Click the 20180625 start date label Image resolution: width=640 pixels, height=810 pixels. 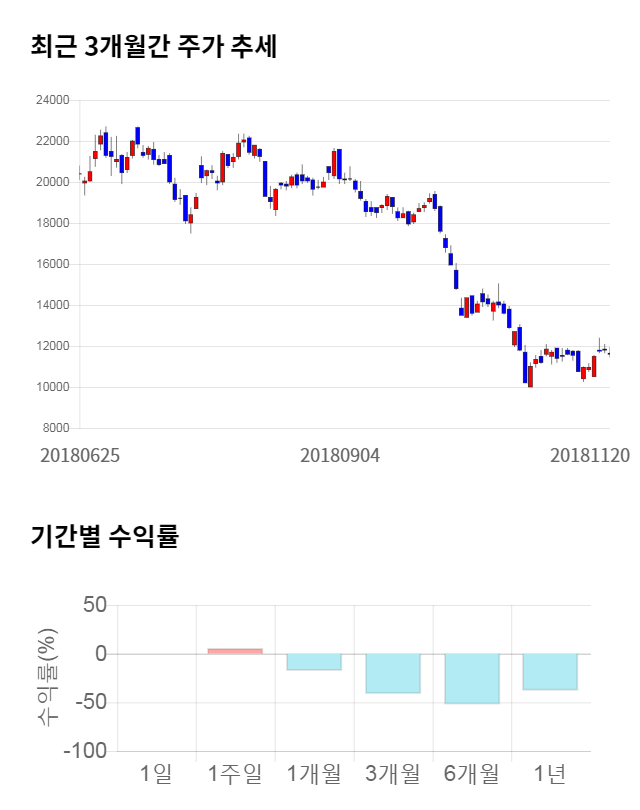click(x=80, y=455)
